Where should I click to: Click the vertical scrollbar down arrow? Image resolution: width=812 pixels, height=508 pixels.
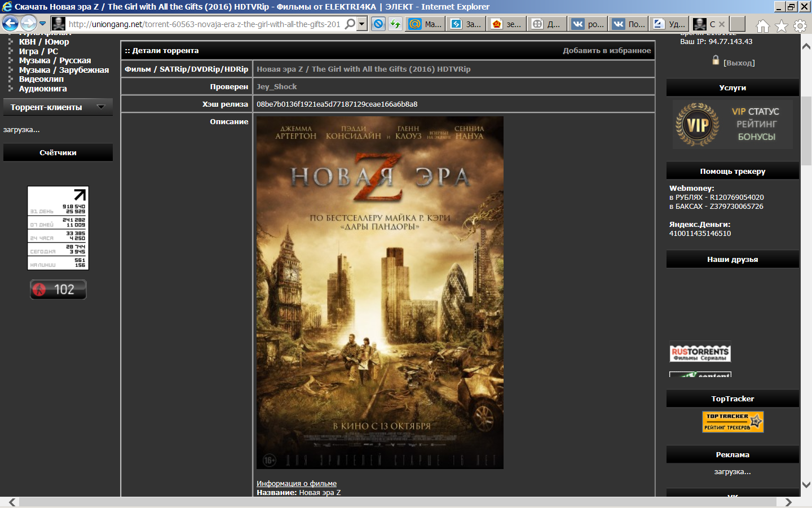point(806,484)
